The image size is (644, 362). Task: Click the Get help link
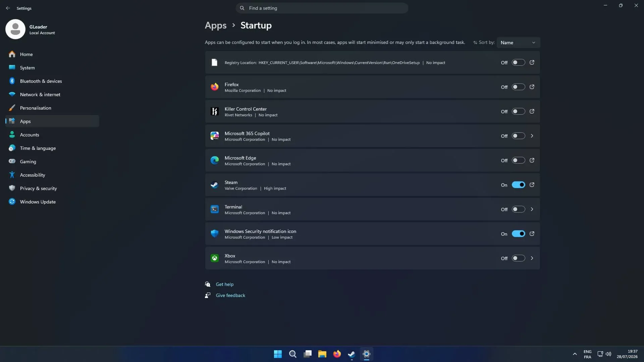(x=224, y=285)
